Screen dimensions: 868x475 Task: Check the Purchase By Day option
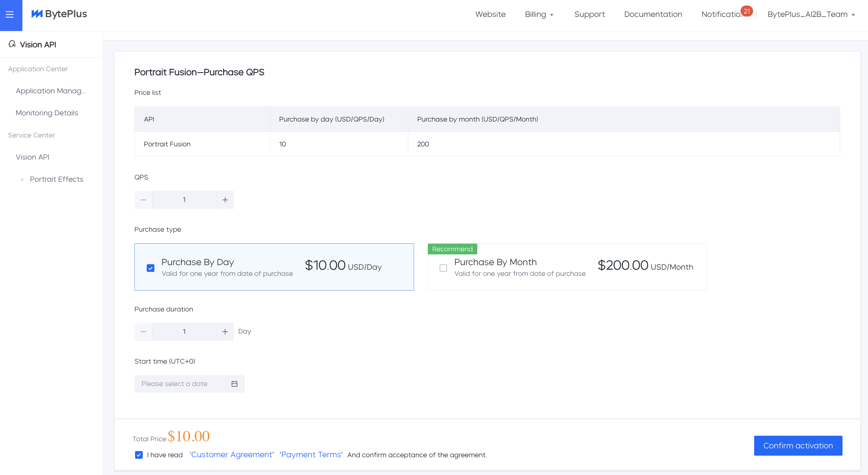[151, 268]
